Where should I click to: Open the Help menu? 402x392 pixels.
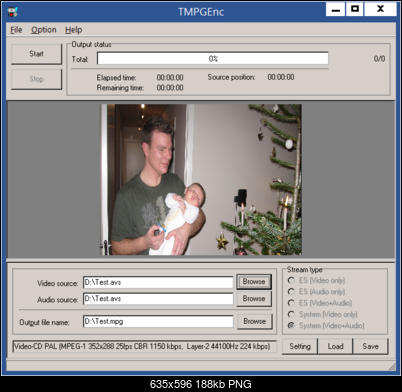click(x=73, y=30)
